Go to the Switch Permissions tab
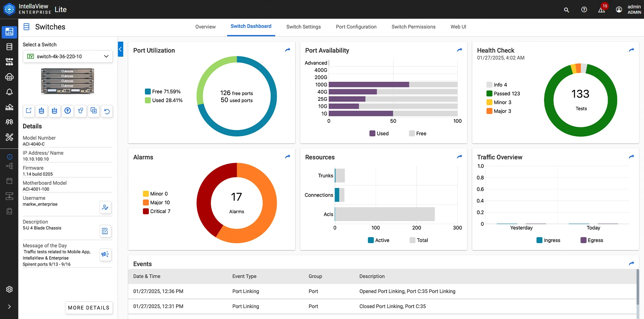This screenshot has height=319, width=644. [413, 27]
